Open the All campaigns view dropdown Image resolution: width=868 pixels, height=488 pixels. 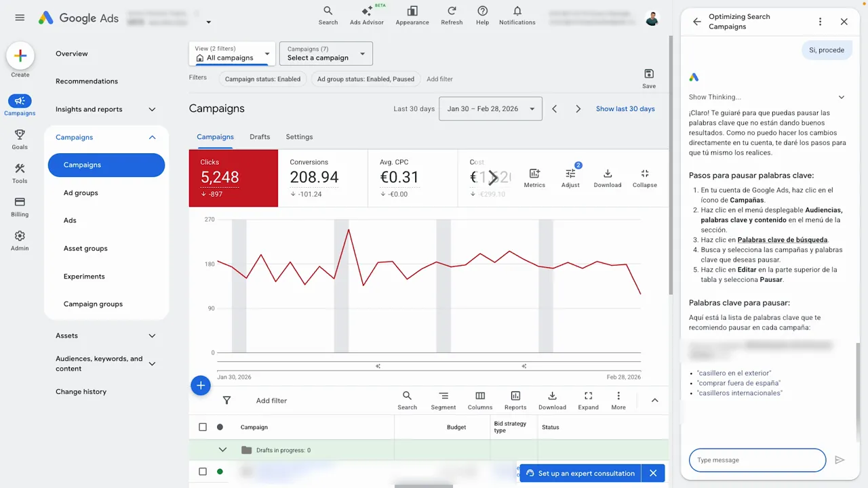point(231,54)
